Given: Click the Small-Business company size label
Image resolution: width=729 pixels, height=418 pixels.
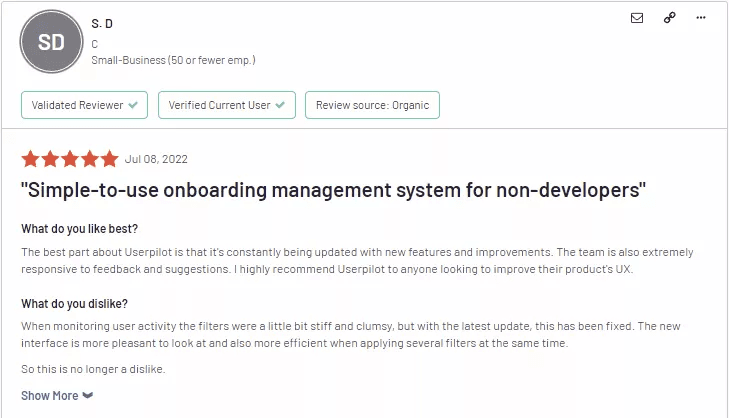Looking at the screenshot, I should [173, 60].
